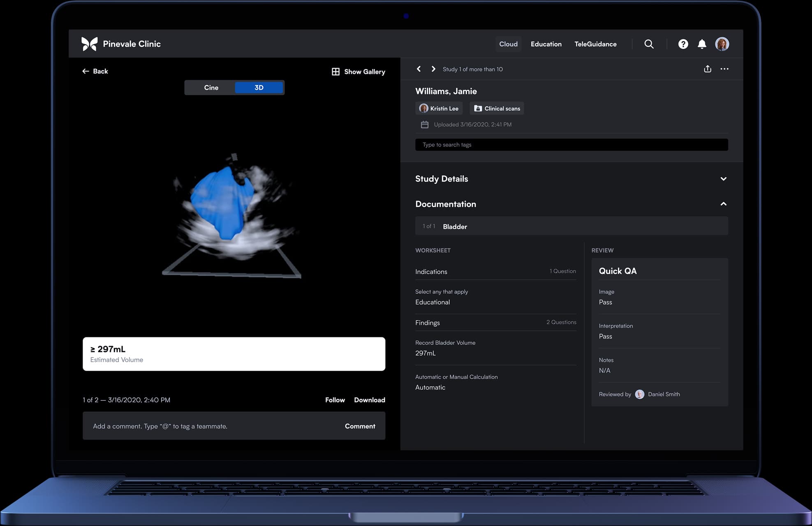Image resolution: width=812 pixels, height=526 pixels.
Task: Open the Education tab
Action: (546, 44)
